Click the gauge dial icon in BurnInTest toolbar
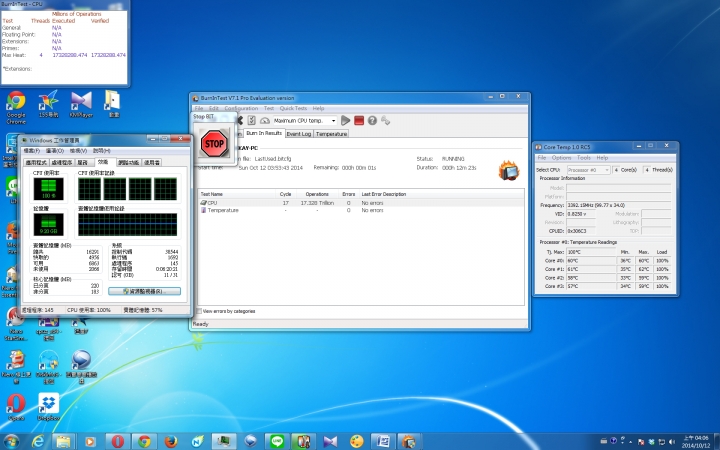Screen dimensions: 720x450 [264, 120]
